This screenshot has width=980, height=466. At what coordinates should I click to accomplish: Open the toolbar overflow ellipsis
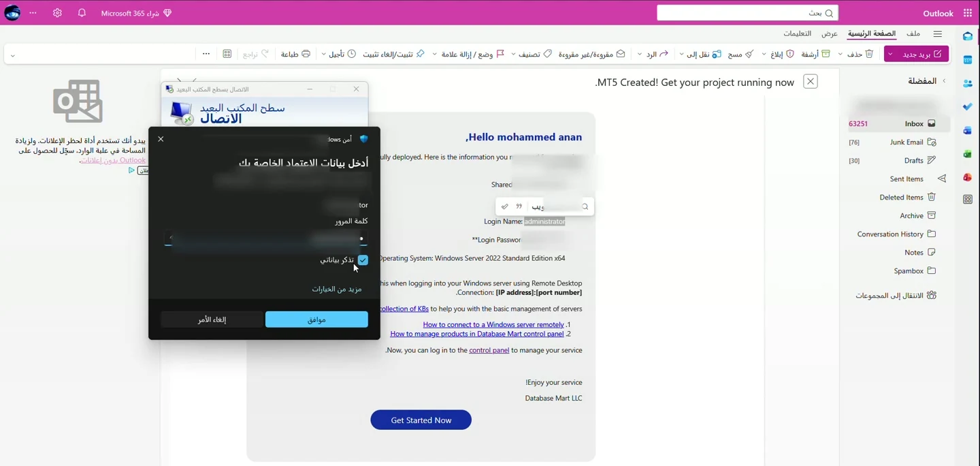click(x=206, y=54)
